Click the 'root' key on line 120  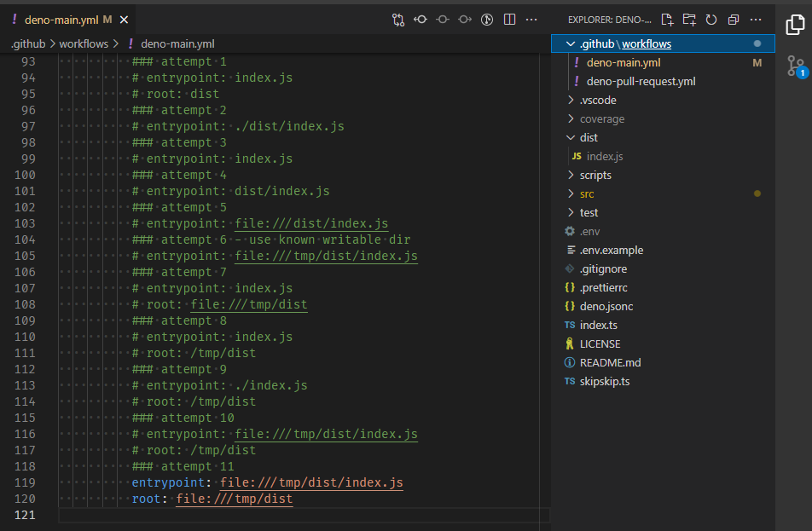click(146, 499)
